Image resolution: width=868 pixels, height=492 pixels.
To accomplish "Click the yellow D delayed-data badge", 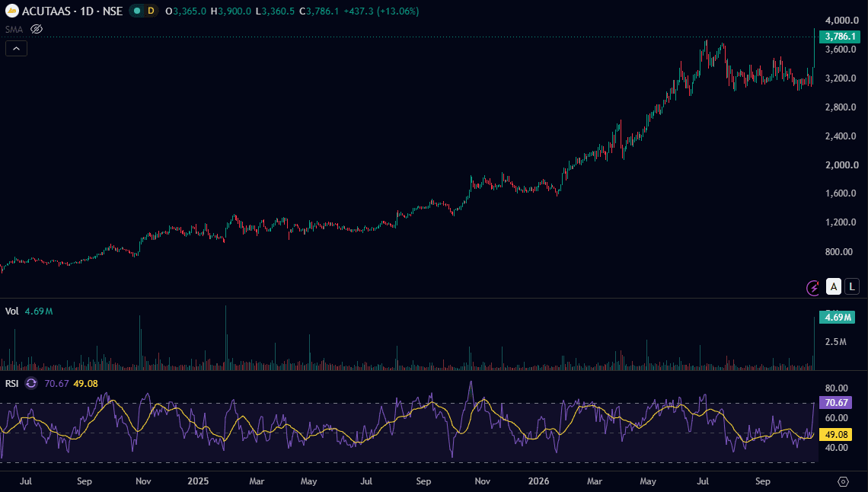I will click(151, 11).
